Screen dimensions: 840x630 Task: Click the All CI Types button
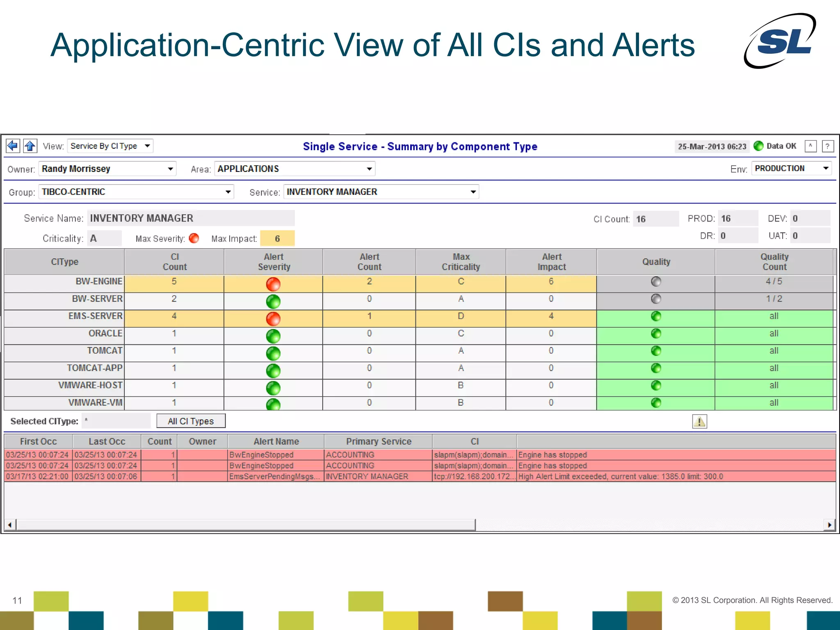(191, 421)
